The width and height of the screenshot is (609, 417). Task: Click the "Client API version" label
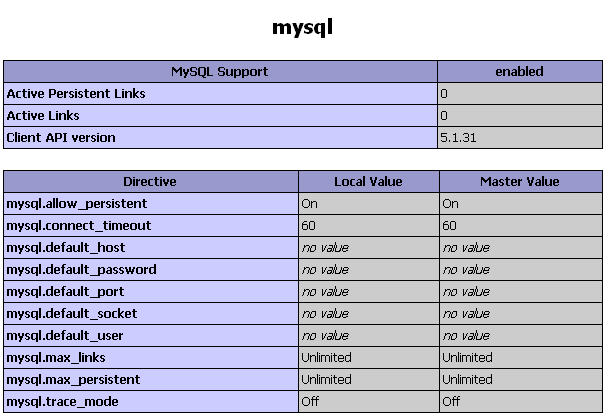tap(61, 138)
